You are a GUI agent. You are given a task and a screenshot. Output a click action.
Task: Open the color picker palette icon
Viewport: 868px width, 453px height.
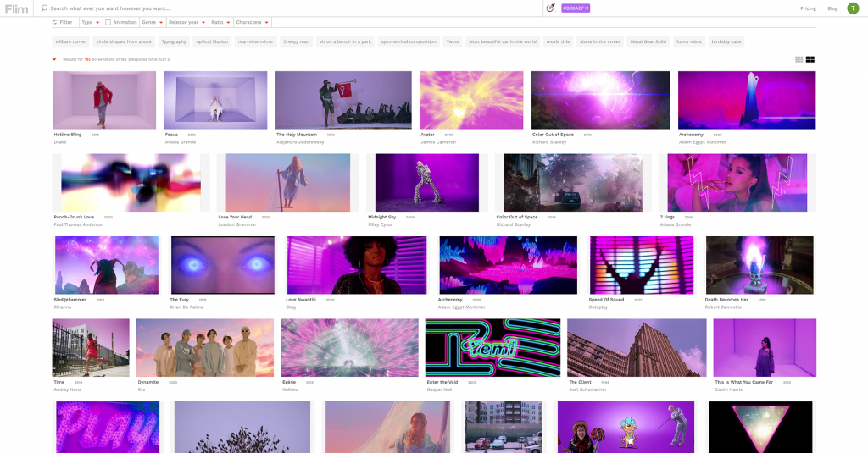(550, 8)
